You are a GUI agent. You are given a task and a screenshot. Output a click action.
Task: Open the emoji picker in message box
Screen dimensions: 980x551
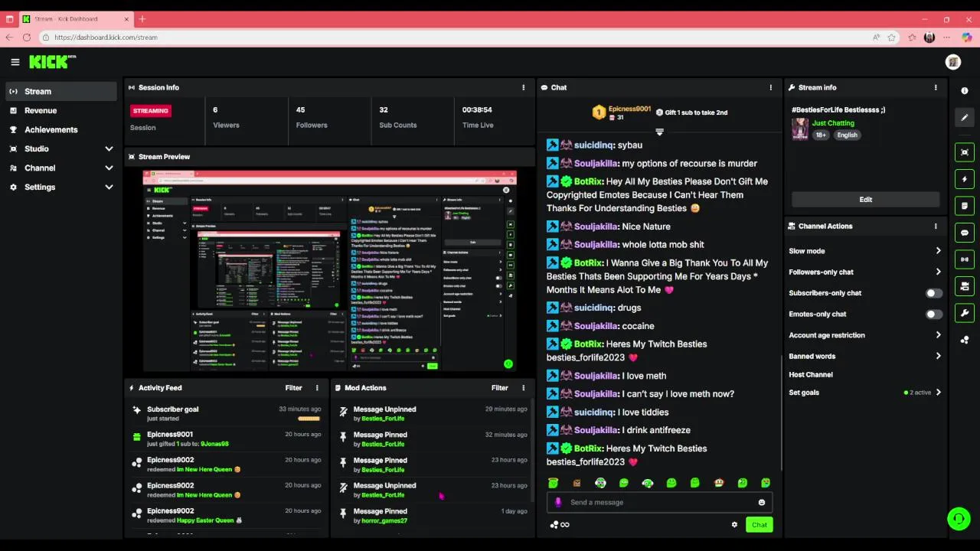click(x=761, y=503)
